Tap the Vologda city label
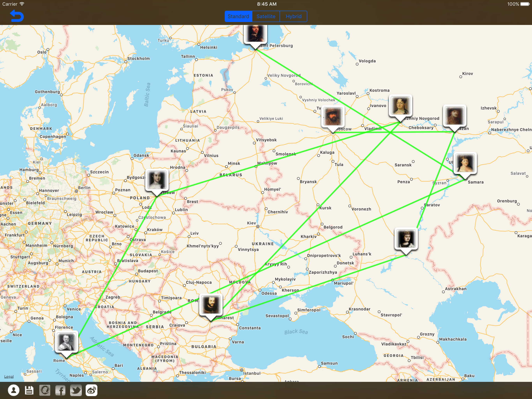The height and width of the screenshot is (399, 532). (x=367, y=61)
